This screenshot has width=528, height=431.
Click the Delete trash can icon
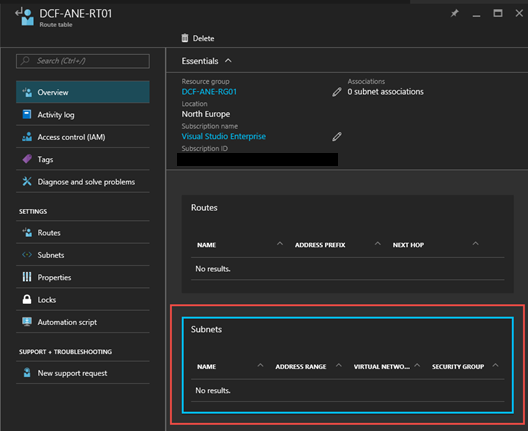tap(185, 38)
